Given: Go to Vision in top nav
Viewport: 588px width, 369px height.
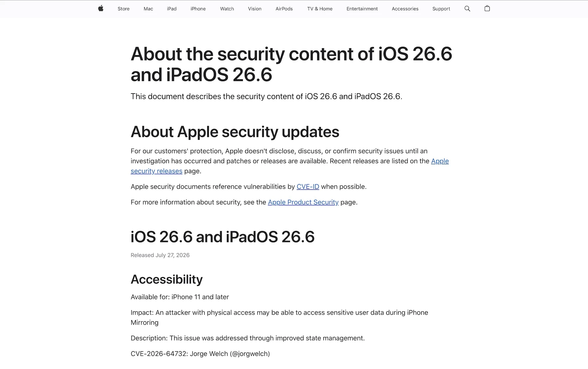Looking at the screenshot, I should coord(255,9).
